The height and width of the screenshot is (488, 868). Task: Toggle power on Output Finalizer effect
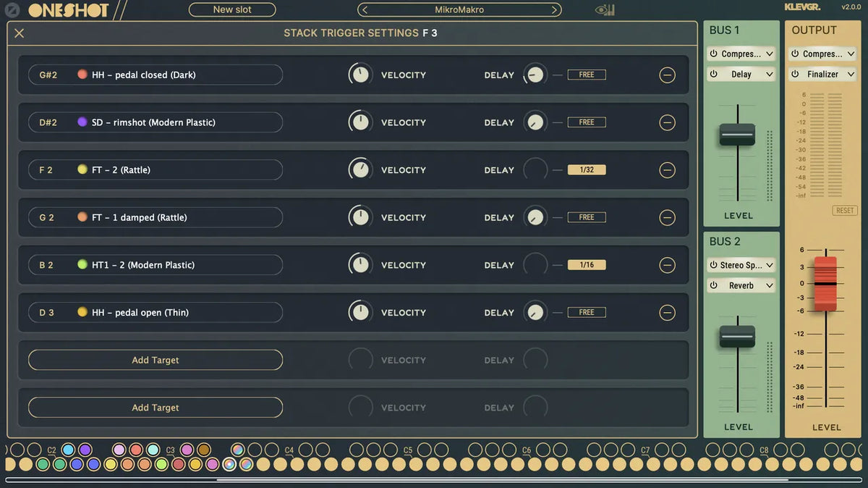tap(795, 75)
